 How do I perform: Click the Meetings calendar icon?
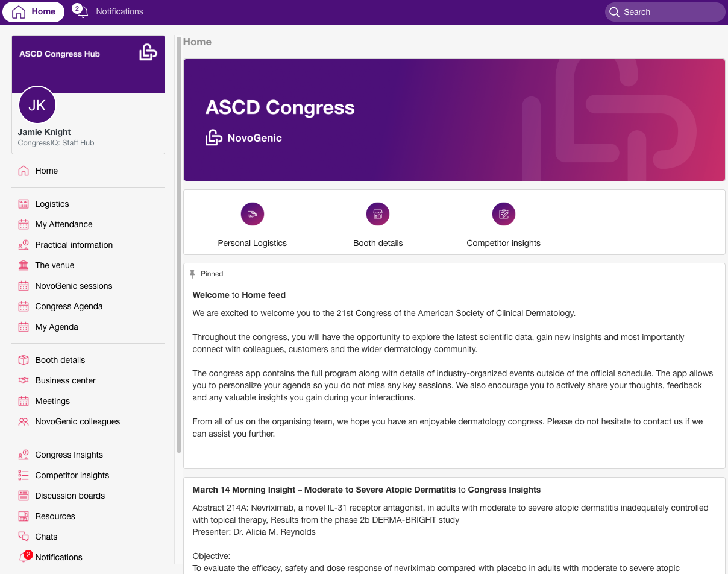click(x=24, y=401)
